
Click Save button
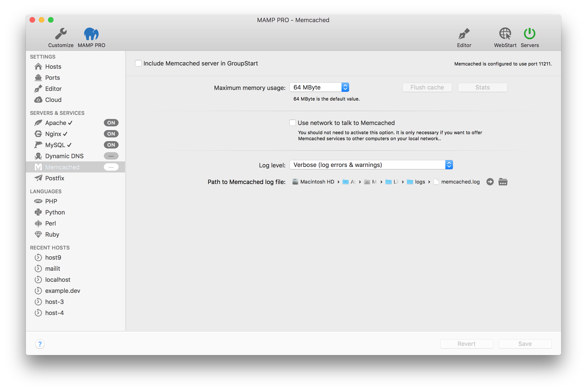[525, 344]
